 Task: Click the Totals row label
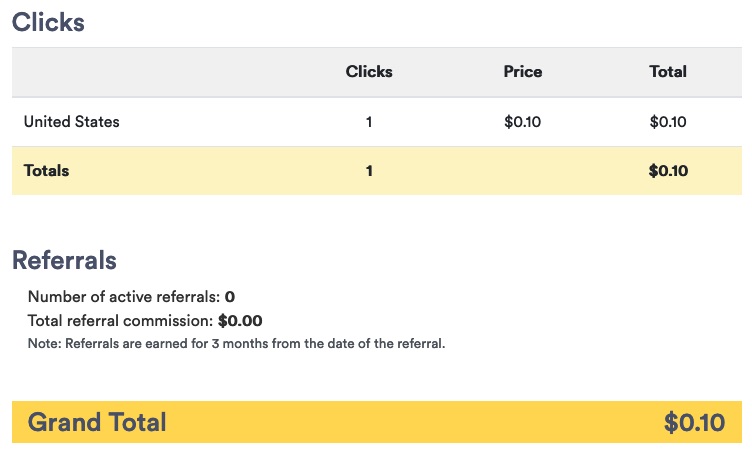tap(47, 170)
